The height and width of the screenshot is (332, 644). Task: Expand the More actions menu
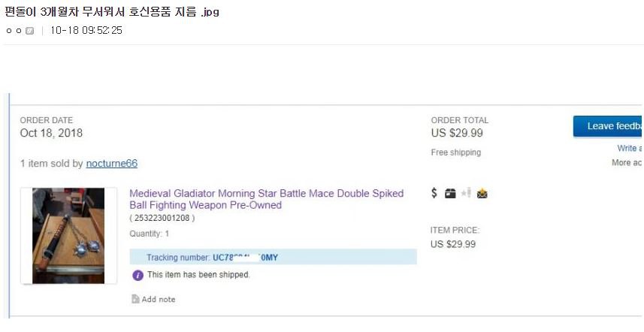click(627, 162)
